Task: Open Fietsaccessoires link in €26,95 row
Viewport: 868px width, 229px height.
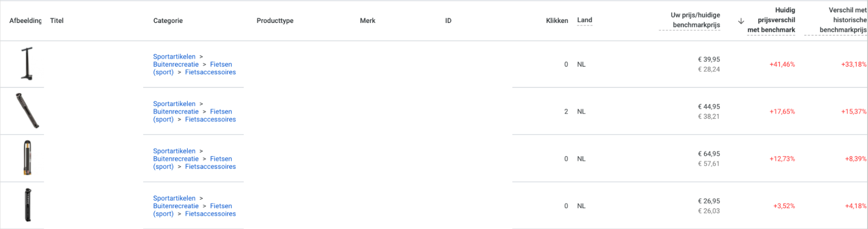Action: 210,214
